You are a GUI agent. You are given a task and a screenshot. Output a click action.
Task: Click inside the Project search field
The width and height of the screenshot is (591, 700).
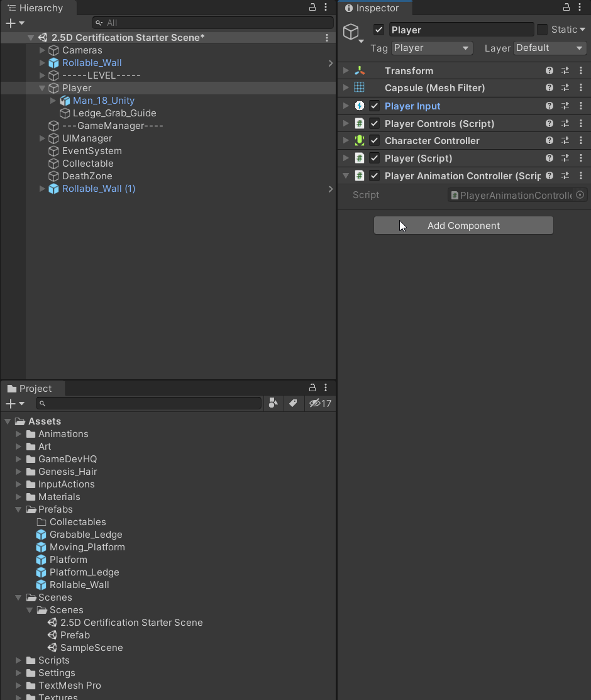click(148, 403)
